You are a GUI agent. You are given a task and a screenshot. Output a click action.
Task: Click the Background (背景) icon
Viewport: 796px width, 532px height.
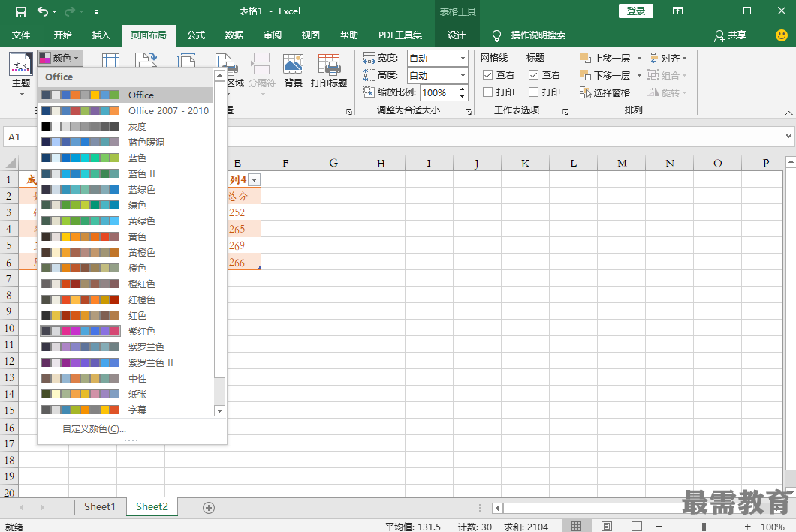pos(294,65)
